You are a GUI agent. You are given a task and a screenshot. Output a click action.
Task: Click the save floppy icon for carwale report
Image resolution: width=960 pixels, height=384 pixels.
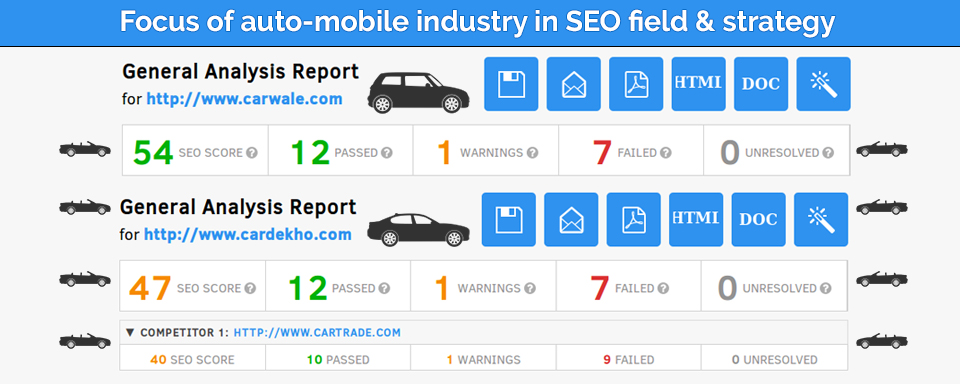511,84
